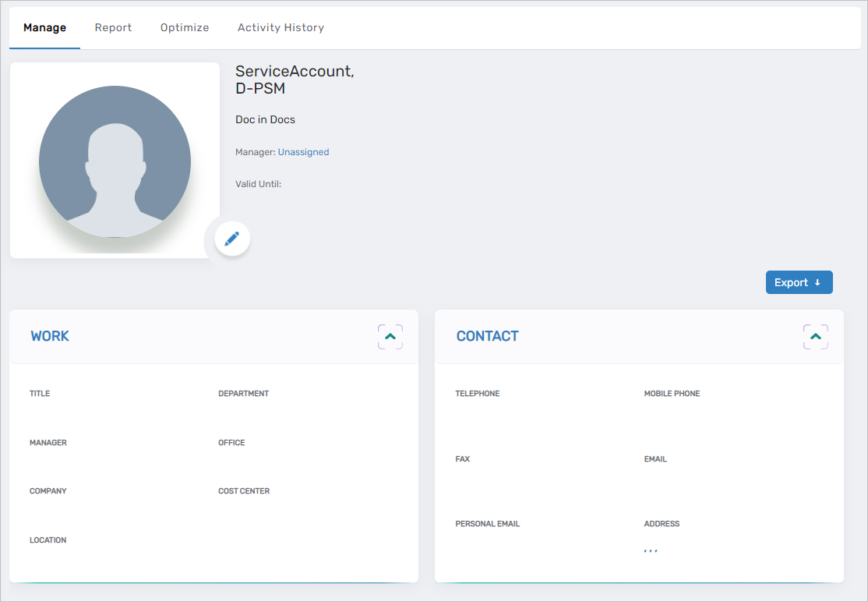The height and width of the screenshot is (602, 868).
Task: Select the COST CENTER field label
Action: (x=244, y=491)
